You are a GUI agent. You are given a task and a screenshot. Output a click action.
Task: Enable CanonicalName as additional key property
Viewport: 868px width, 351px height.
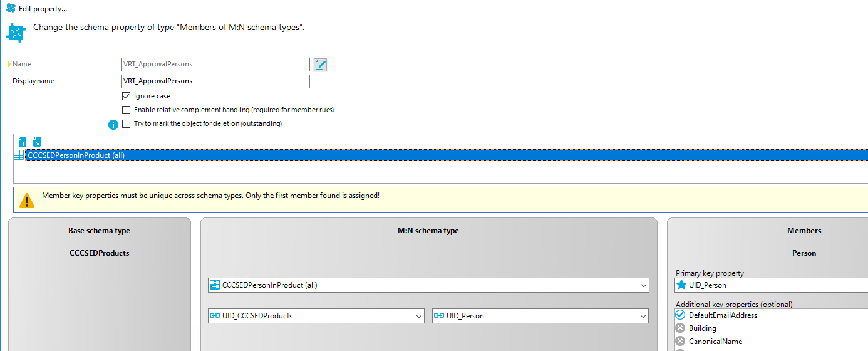tap(681, 342)
